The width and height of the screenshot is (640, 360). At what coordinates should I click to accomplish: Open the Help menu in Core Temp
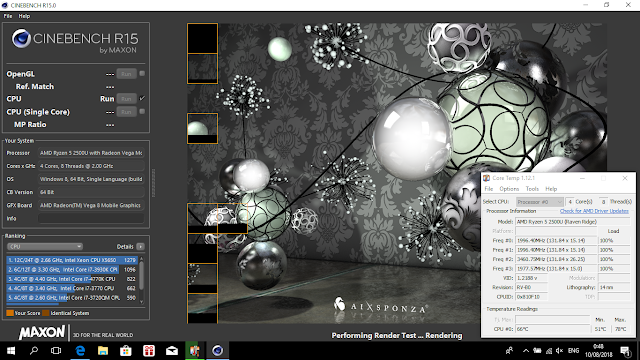(x=551, y=189)
